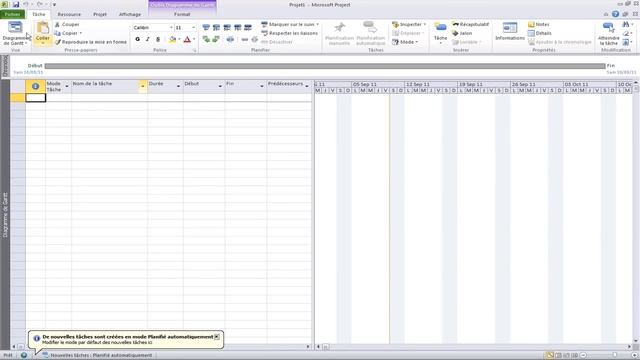Click the indicators info column header
This screenshot has height=360, width=640.
coord(36,86)
